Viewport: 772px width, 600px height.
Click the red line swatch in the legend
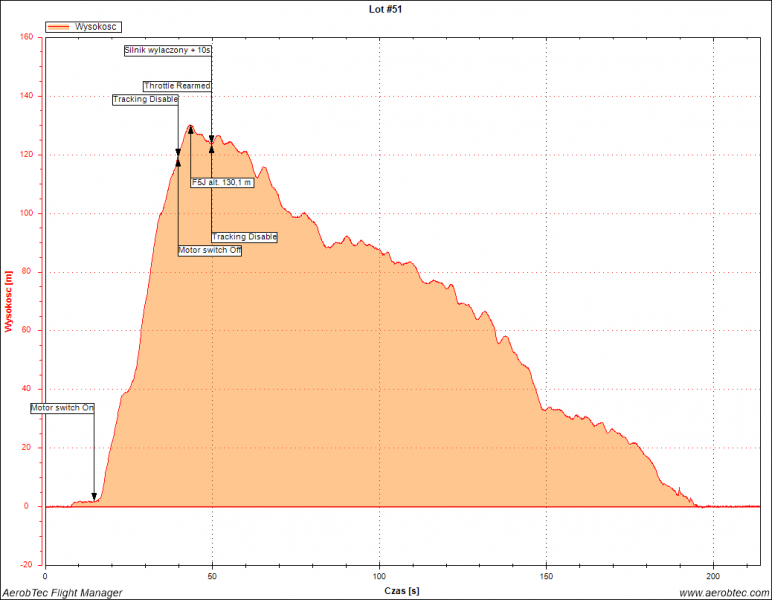coord(61,27)
